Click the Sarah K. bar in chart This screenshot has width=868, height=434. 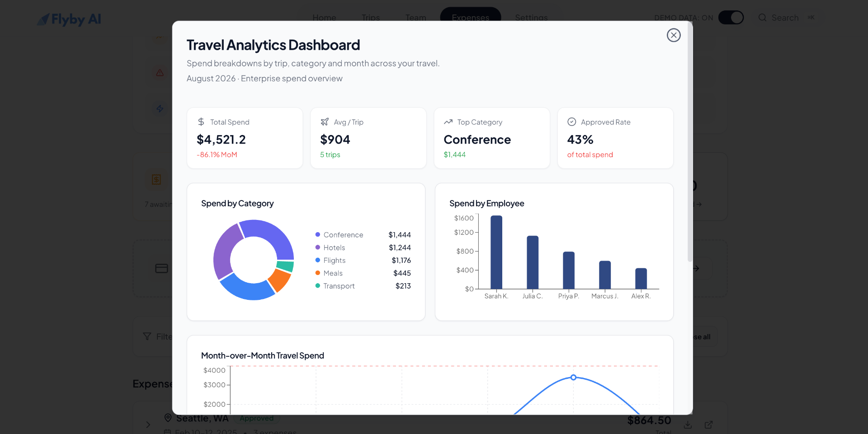point(496,252)
